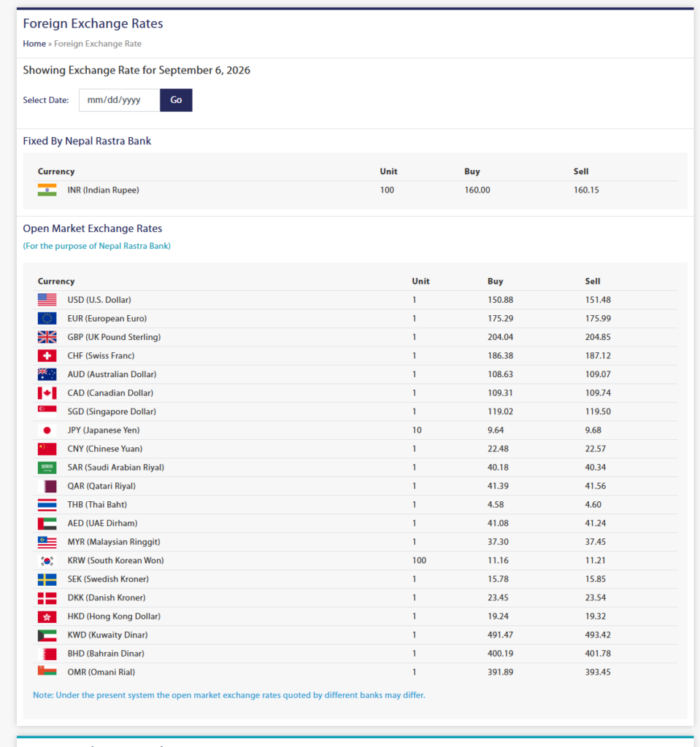
Task: Click the Swedish flag beside SEK
Action: click(x=47, y=579)
